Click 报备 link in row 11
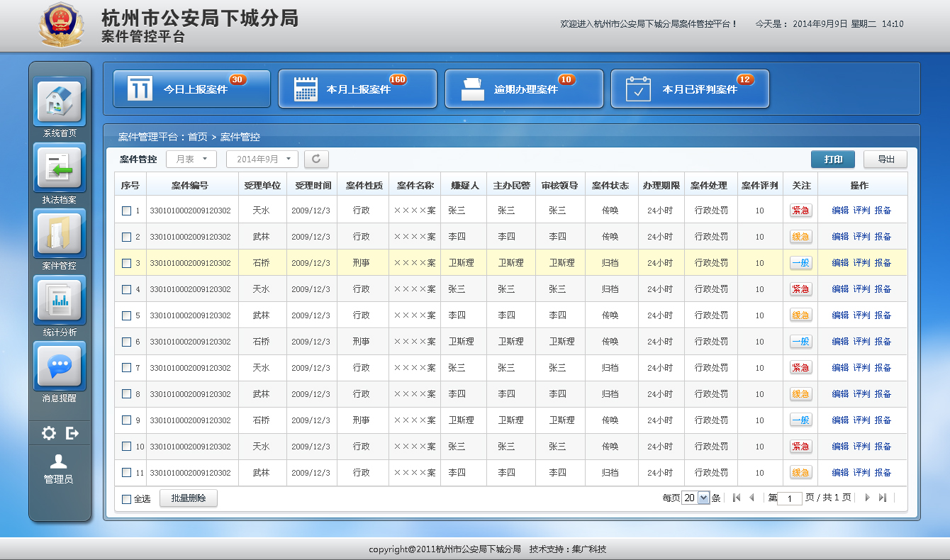The image size is (950, 560). click(883, 473)
